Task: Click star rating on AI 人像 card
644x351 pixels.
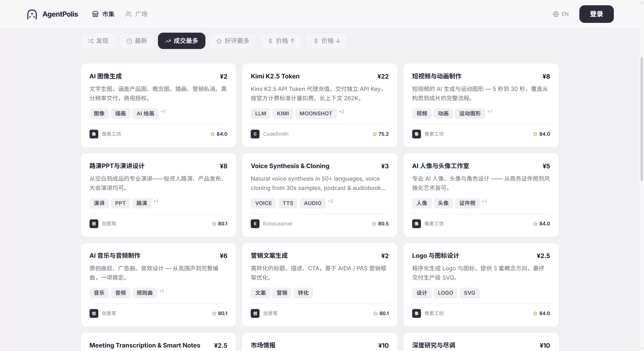Action: (541, 224)
